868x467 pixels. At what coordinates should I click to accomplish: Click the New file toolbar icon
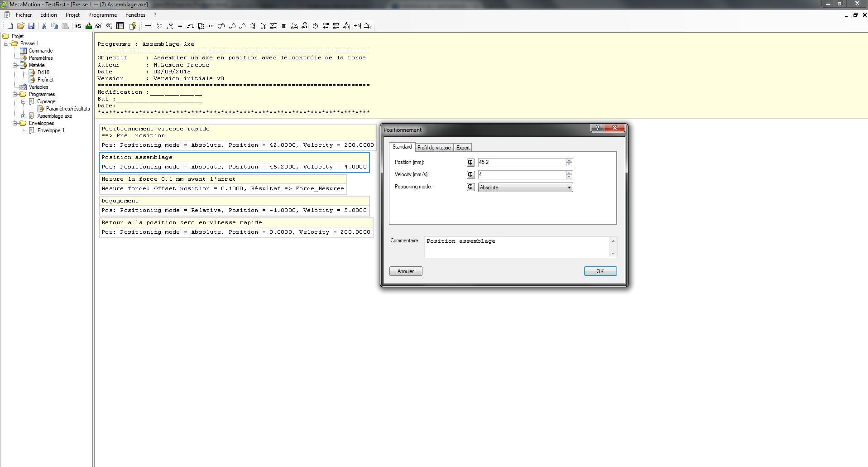pyautogui.click(x=10, y=26)
